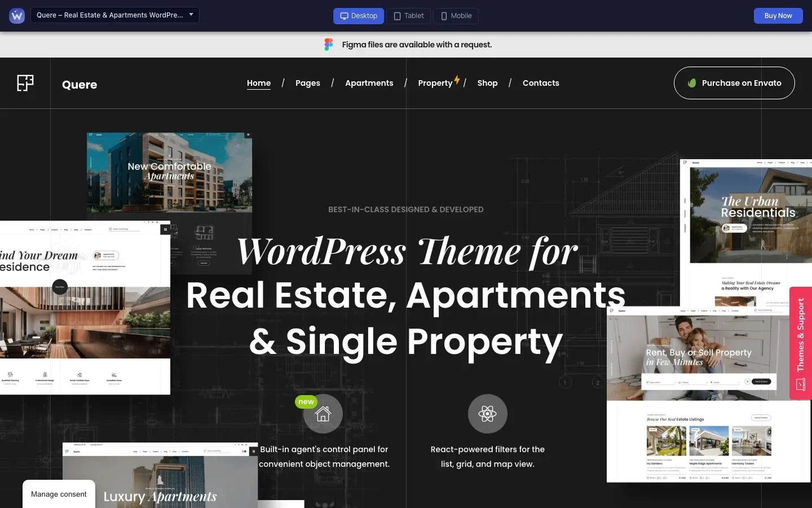Click the Quere site name
Image resolution: width=812 pixels, height=508 pixels.
click(80, 85)
